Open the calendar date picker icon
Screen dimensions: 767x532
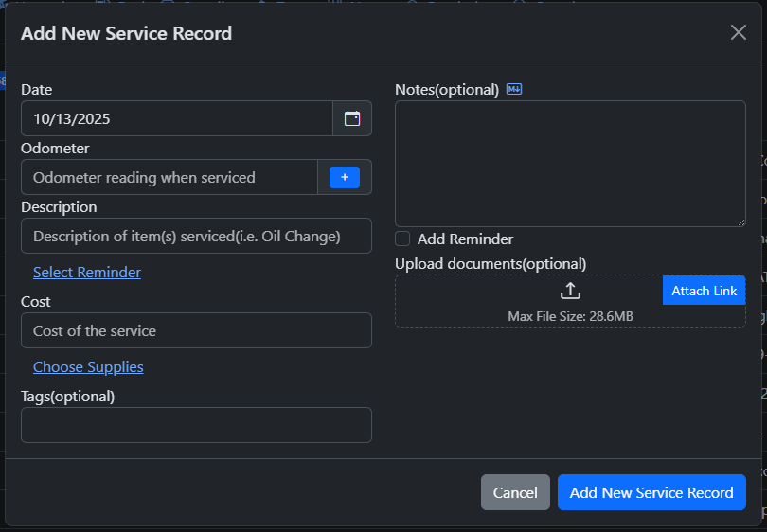tap(352, 119)
